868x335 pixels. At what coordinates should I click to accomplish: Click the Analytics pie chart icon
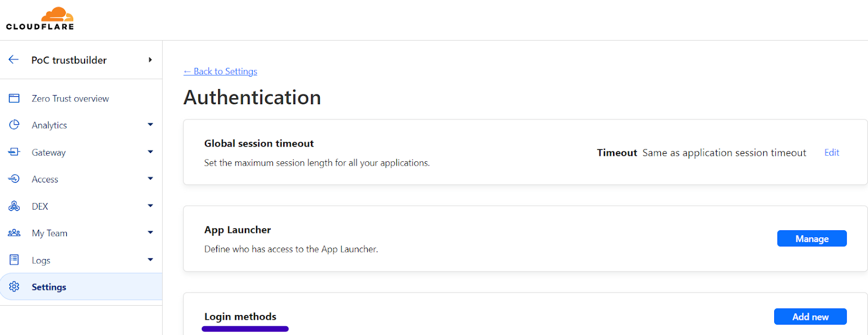click(x=14, y=125)
